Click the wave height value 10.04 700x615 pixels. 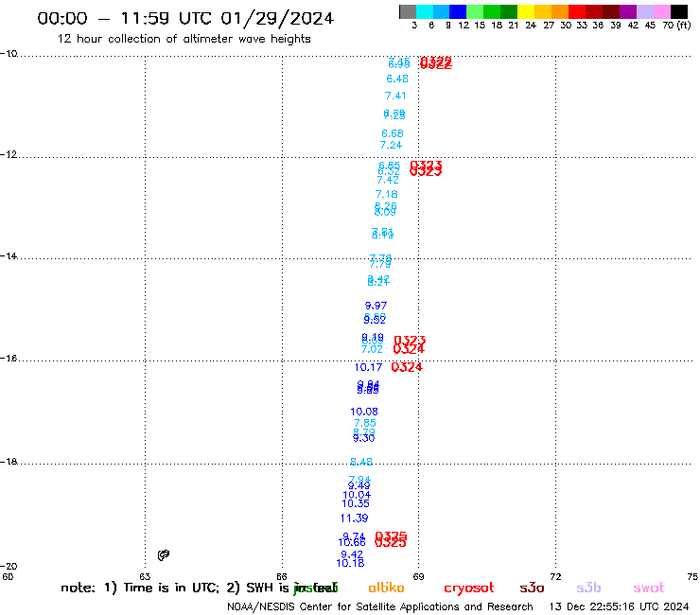(357, 495)
